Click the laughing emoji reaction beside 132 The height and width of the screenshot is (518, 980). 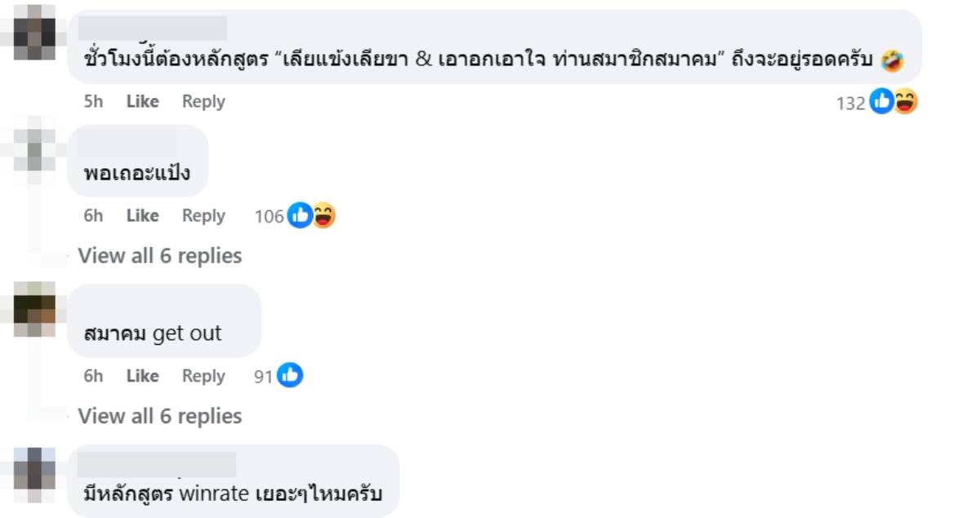pyautogui.click(x=905, y=102)
